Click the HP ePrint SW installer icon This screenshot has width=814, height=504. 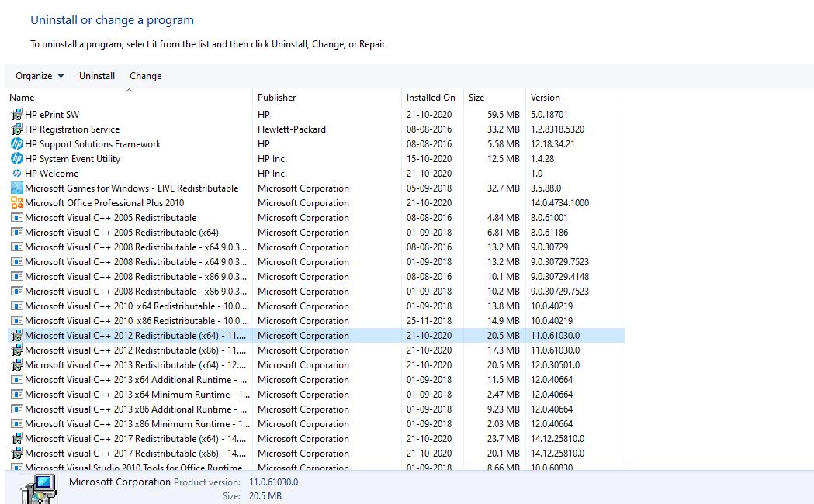tap(16, 114)
